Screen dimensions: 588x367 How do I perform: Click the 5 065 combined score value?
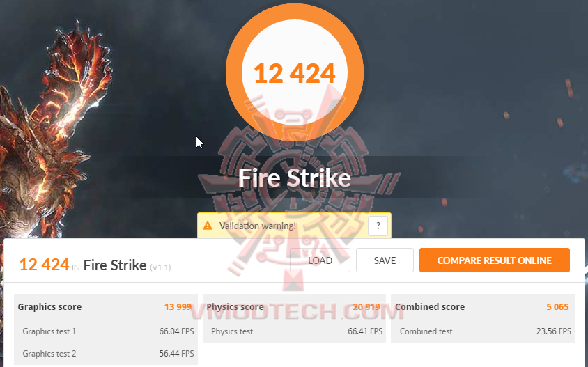[x=557, y=306]
